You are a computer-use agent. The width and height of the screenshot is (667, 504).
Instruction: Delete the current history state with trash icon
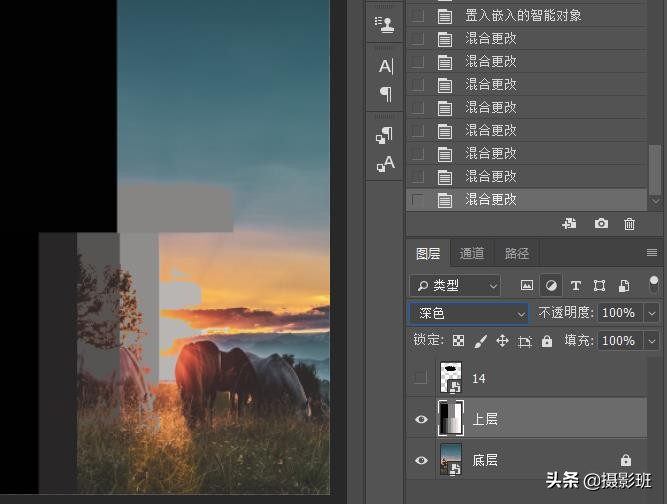629,224
